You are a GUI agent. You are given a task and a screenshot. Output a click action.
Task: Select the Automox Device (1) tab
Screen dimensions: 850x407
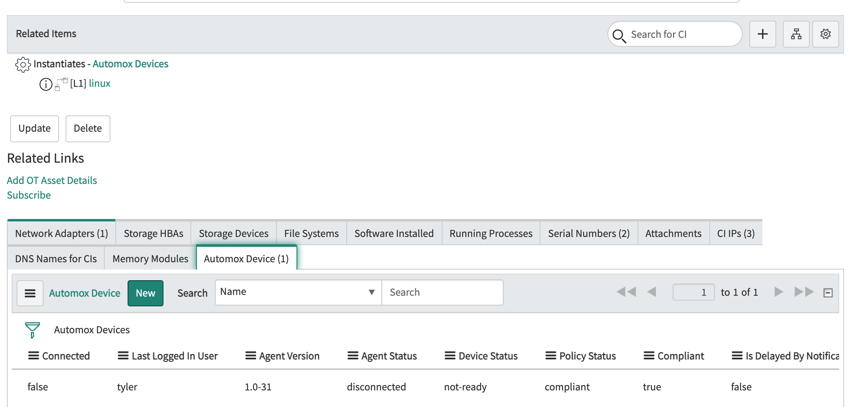[x=246, y=259]
